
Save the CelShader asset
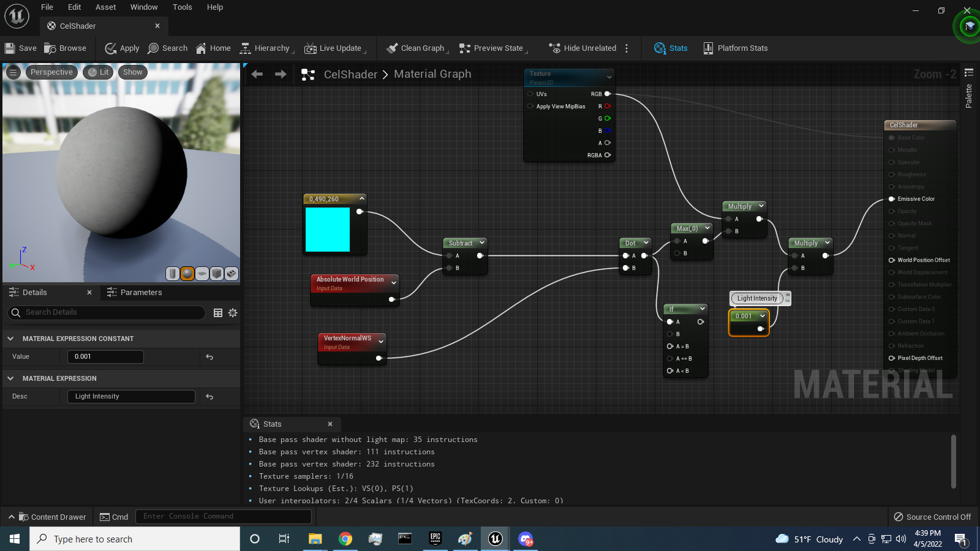tap(20, 48)
